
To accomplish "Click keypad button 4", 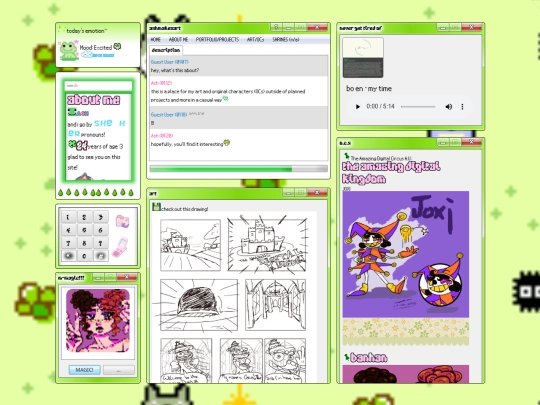I will pyautogui.click(x=68, y=230).
